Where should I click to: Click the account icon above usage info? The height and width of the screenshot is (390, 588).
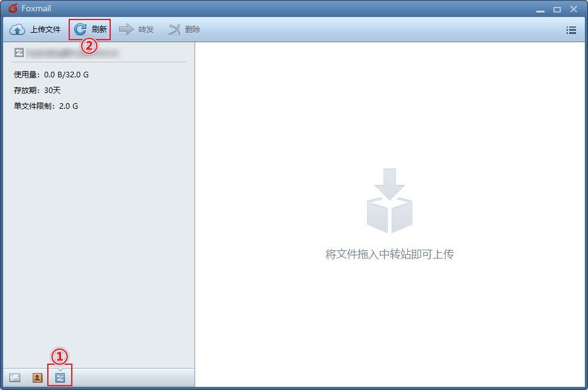19,53
